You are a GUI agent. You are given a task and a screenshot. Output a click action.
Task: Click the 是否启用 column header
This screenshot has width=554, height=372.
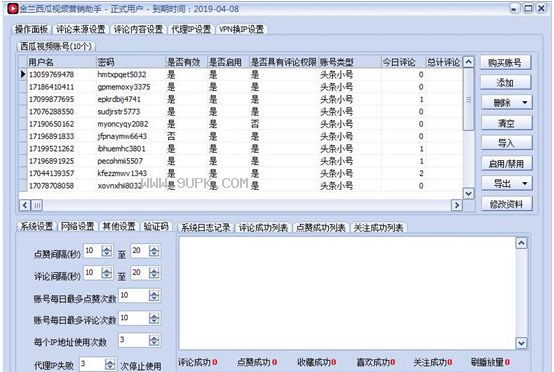coord(228,62)
